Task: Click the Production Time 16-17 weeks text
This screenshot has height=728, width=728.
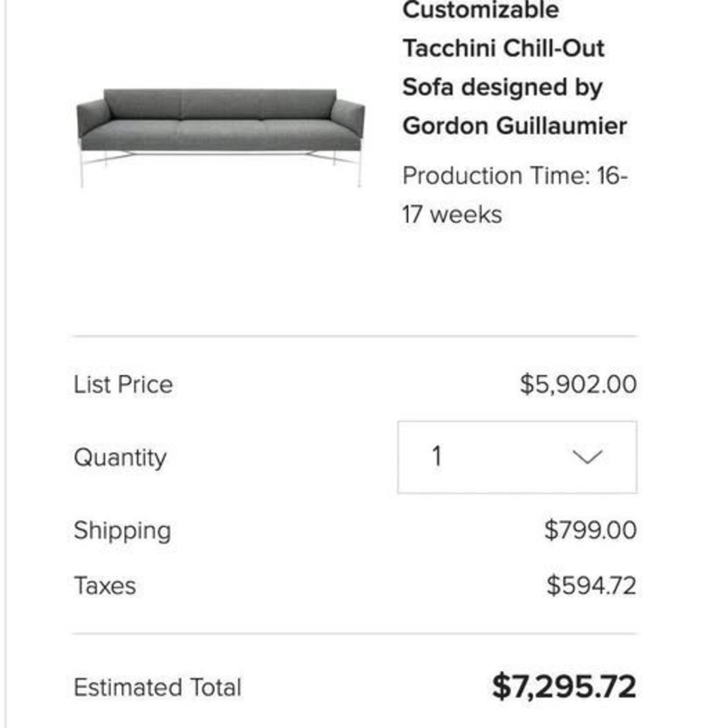Action: tap(515, 195)
